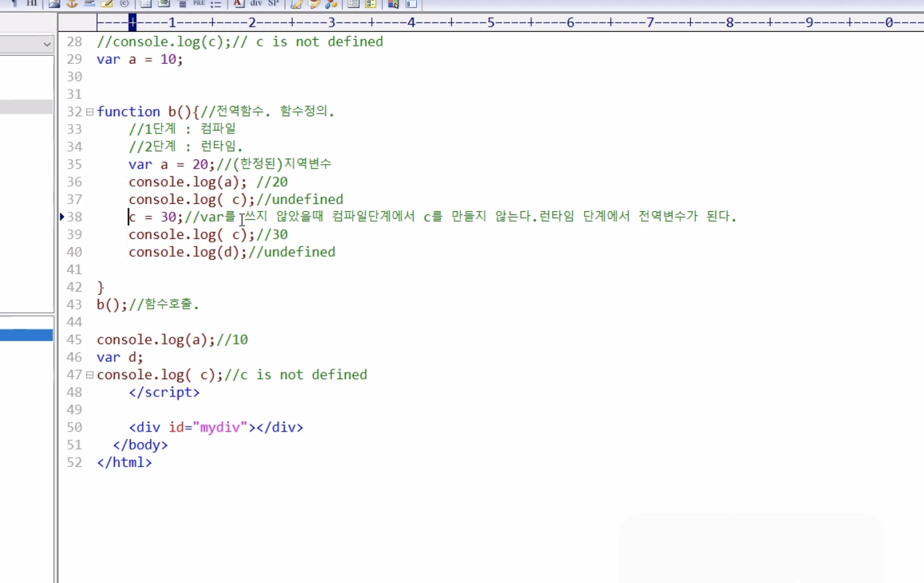The width and height of the screenshot is (924, 583).
Task: Click 'console.log(a); //20' line
Action: 208,182
